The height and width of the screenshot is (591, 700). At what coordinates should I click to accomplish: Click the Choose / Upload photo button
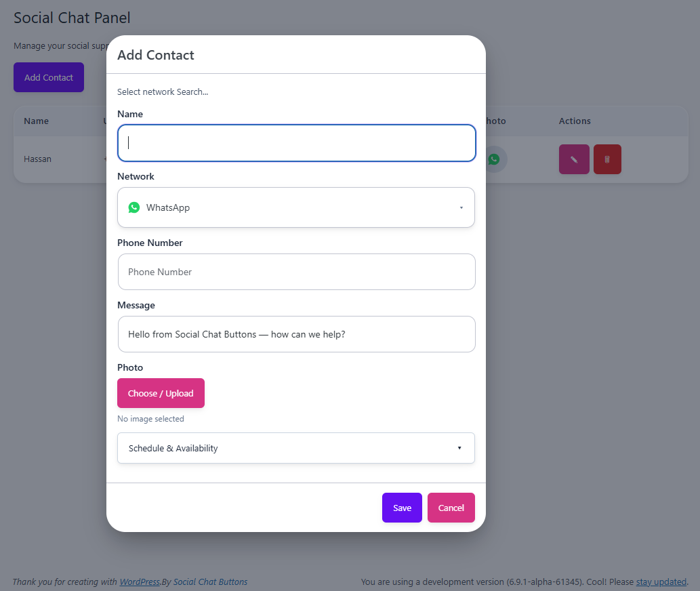point(161,393)
